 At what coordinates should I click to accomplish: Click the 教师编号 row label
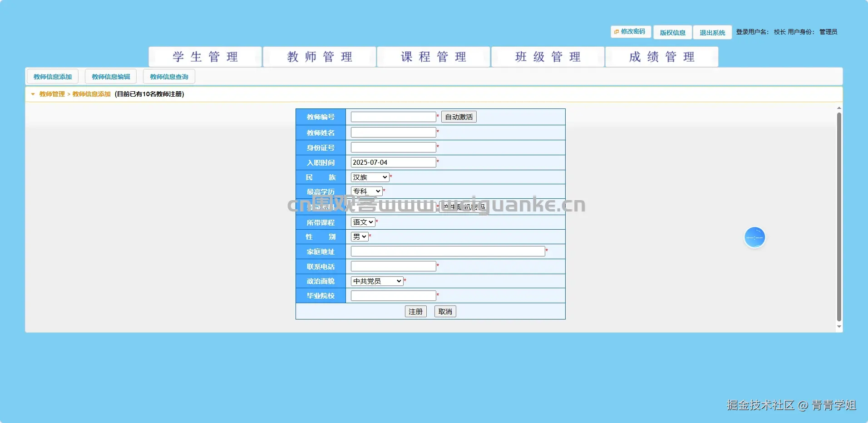click(x=321, y=117)
